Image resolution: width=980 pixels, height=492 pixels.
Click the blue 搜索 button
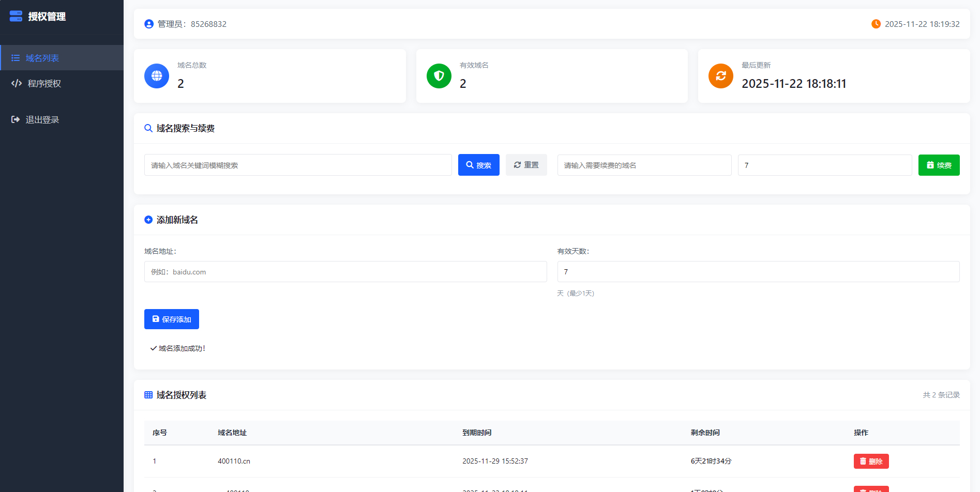pyautogui.click(x=479, y=165)
